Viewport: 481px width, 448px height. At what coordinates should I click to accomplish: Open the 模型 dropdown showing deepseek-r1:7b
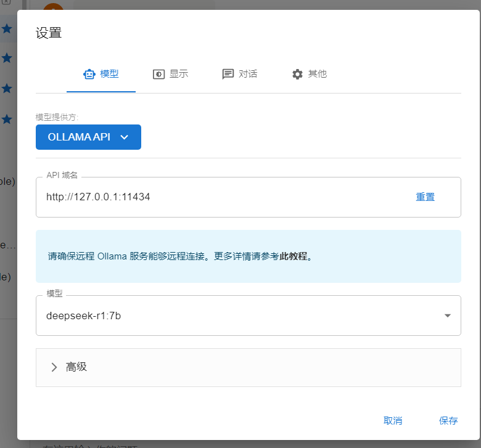pos(248,316)
